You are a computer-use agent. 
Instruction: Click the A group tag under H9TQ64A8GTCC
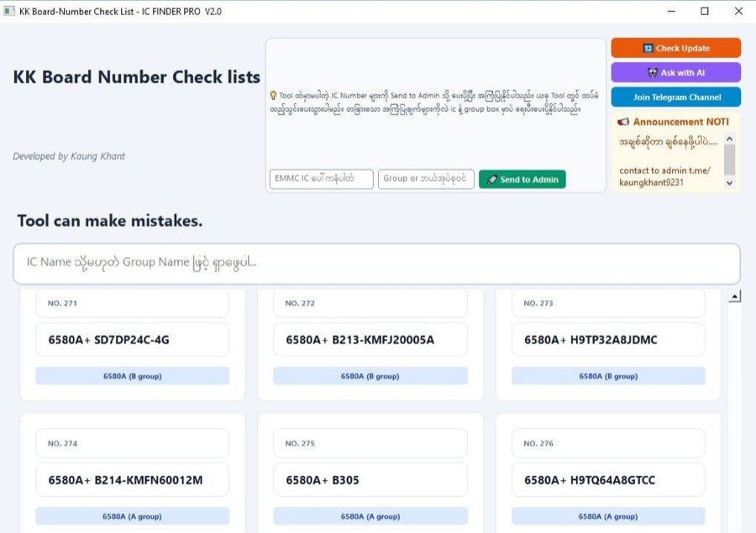[x=608, y=516]
